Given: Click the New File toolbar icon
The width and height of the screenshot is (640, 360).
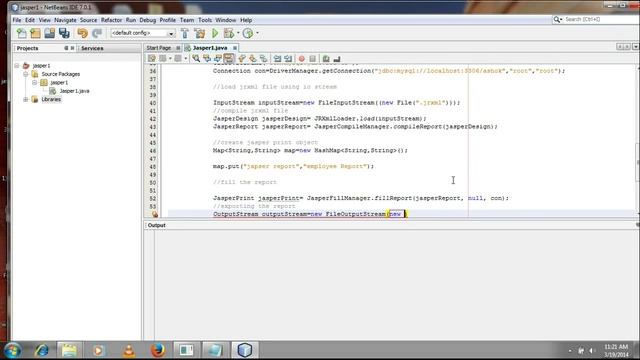Looking at the screenshot, I should click(x=22, y=33).
